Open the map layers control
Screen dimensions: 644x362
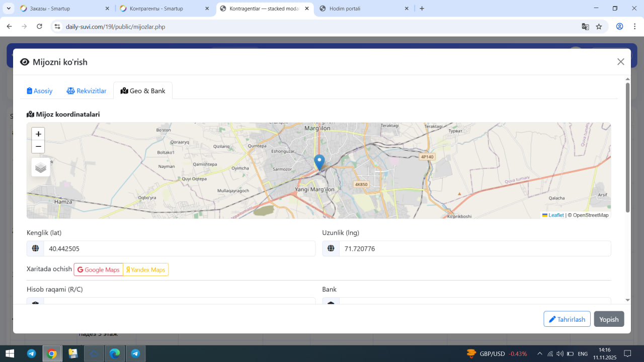(41, 167)
